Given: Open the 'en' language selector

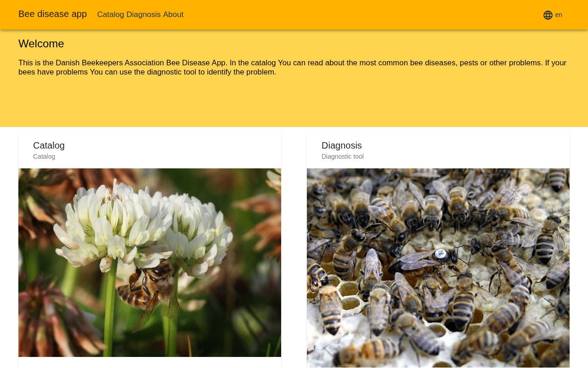Looking at the screenshot, I should [553, 15].
